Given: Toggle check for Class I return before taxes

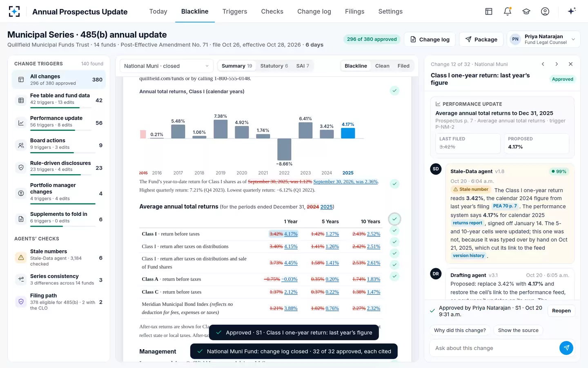Looking at the screenshot, I should coord(394,231).
